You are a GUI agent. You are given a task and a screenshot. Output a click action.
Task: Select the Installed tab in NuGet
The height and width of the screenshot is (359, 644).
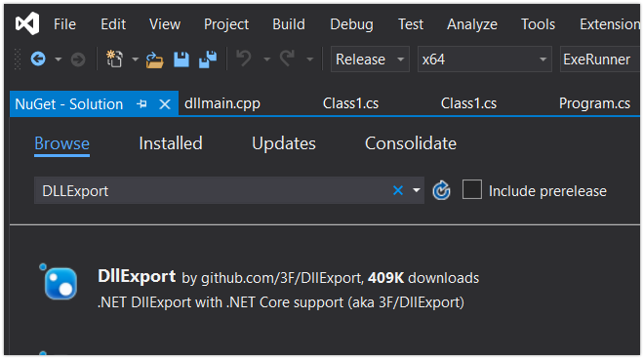(171, 143)
